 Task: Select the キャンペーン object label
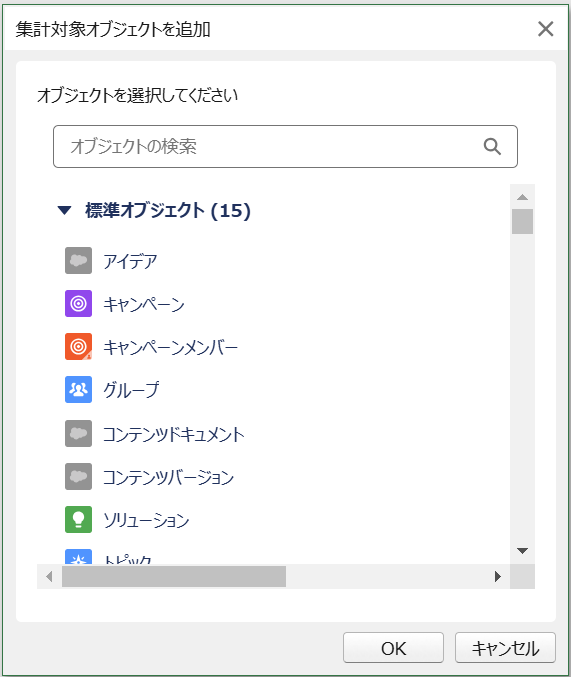pyautogui.click(x=144, y=304)
